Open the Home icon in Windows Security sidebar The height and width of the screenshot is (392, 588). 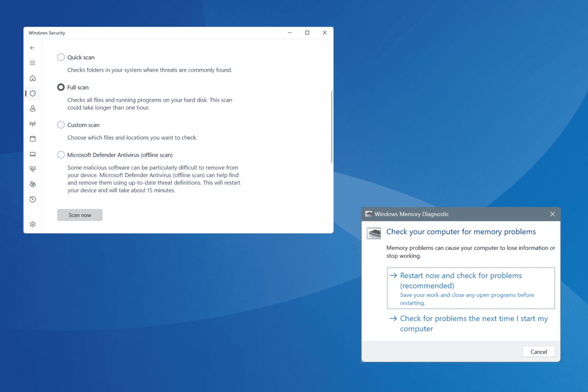(x=33, y=78)
